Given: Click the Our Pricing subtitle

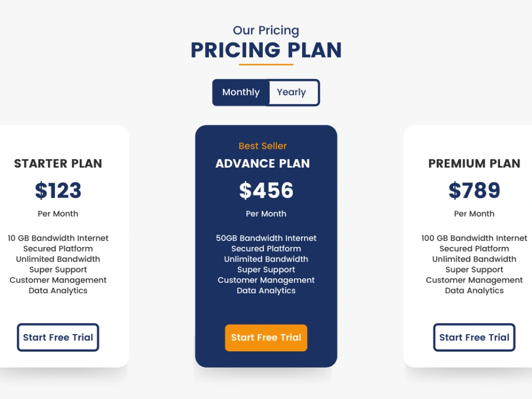Looking at the screenshot, I should coord(266,30).
